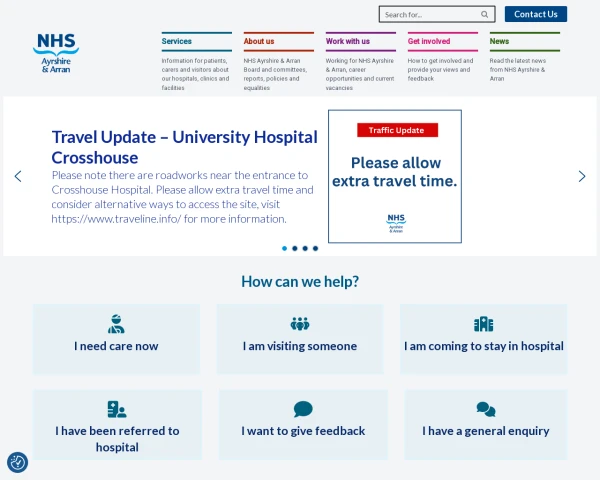Screen dimensions: 600x480
Task: Click the cookie preferences icon
Action: [x=17, y=462]
